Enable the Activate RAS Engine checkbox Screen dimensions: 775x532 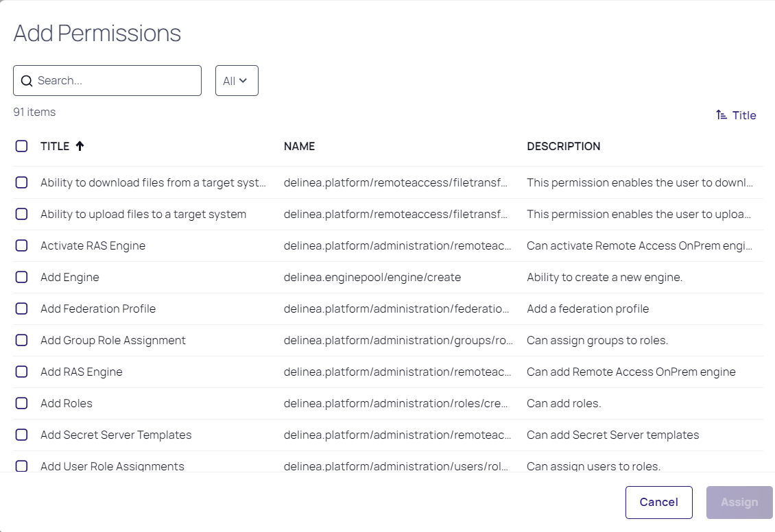point(21,245)
